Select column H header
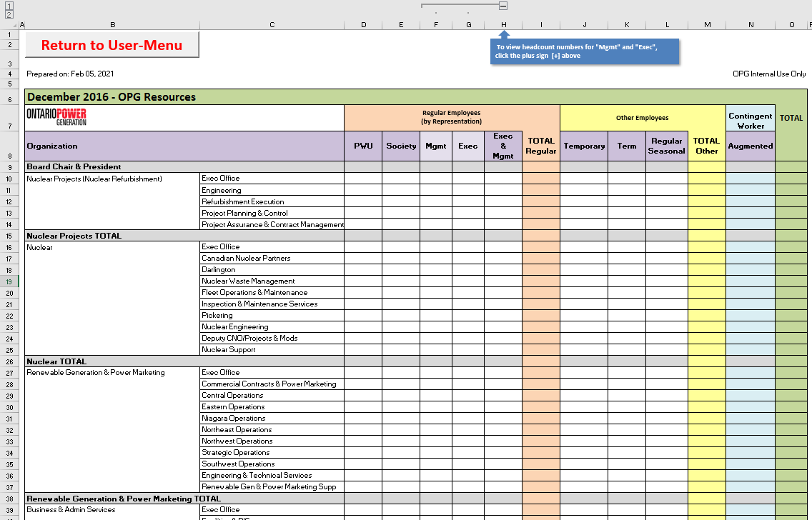 503,25
